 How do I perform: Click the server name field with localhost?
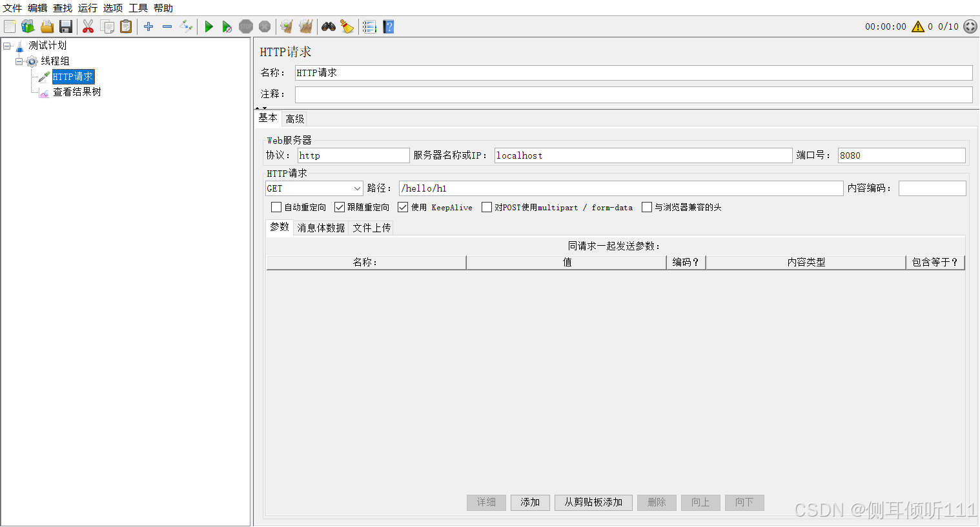pyautogui.click(x=643, y=155)
